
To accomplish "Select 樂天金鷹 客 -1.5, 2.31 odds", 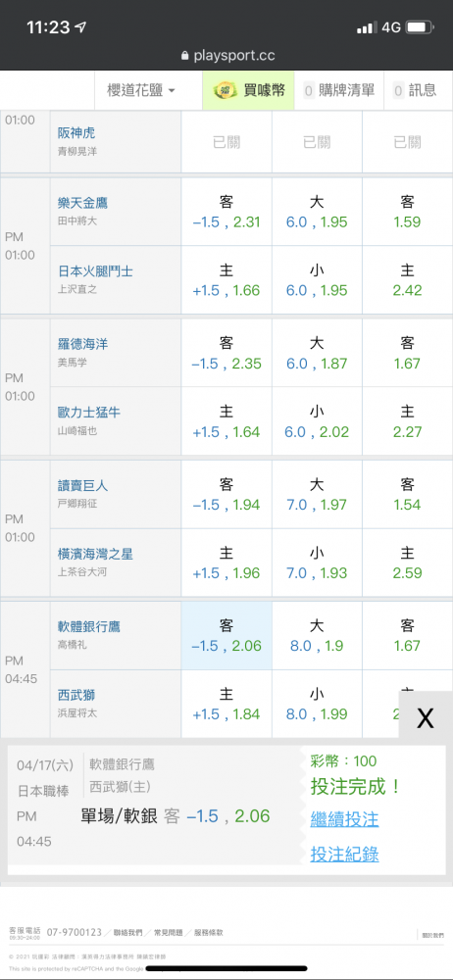I will (x=226, y=212).
